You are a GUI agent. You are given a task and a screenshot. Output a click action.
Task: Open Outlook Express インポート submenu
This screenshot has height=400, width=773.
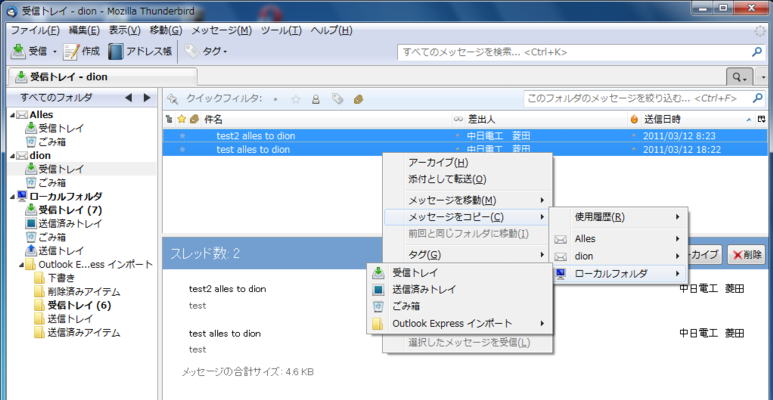tap(459, 324)
